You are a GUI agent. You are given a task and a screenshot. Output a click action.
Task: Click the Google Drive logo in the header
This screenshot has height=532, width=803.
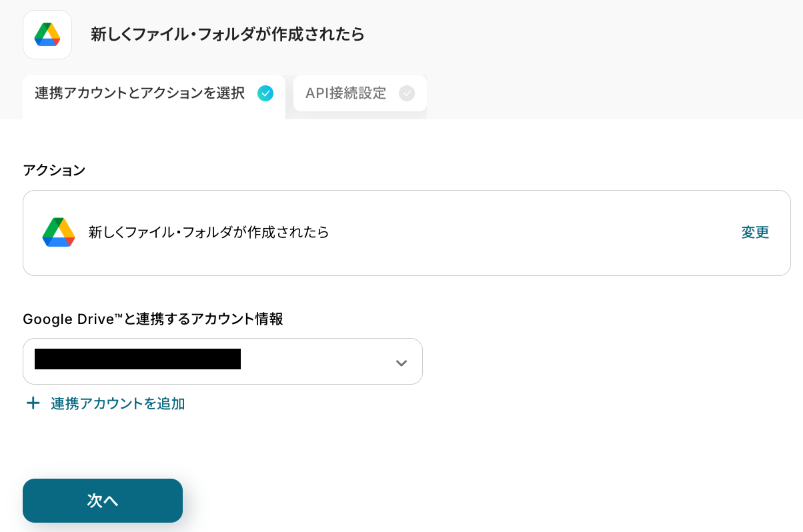point(47,35)
